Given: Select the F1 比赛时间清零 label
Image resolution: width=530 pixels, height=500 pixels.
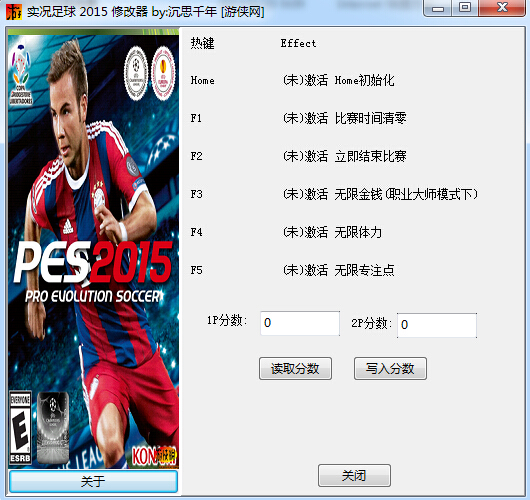Looking at the screenshot, I should tap(345, 118).
